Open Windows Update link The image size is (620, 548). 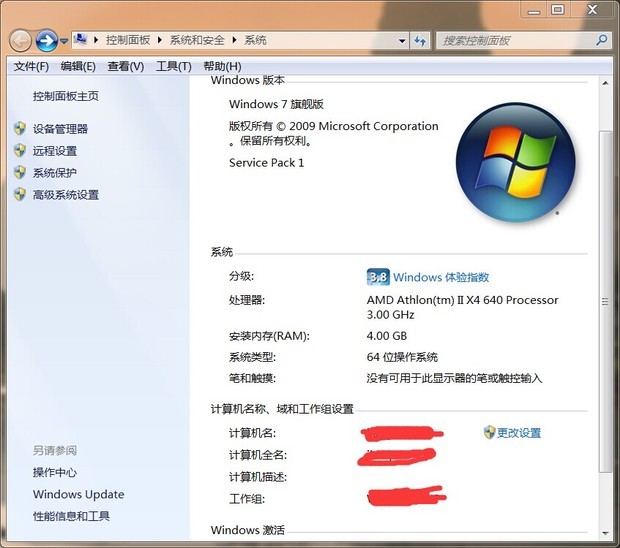[x=78, y=494]
